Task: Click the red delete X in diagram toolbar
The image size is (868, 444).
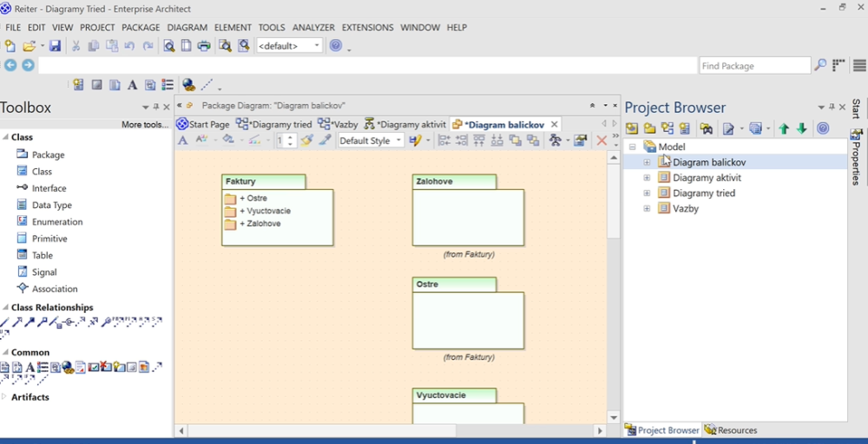Action: point(601,140)
